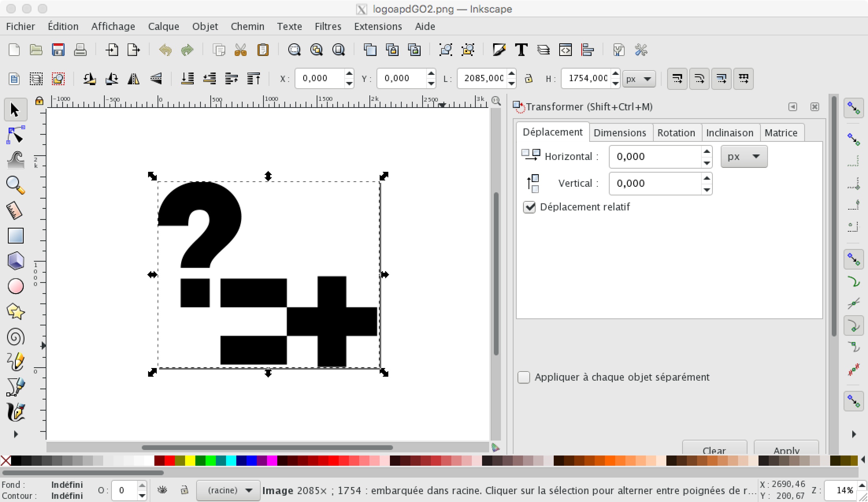Switch to the Dimensions tab
Screen dimensions: 868x502
point(620,133)
